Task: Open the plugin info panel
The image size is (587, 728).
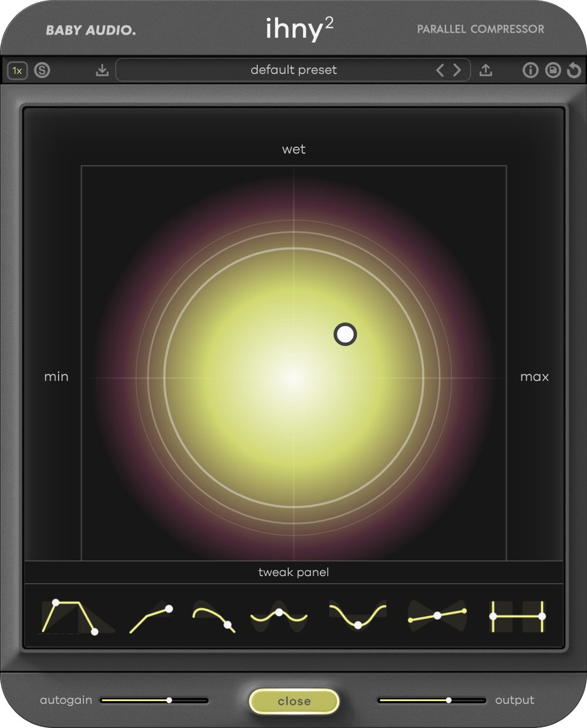Action: [531, 70]
